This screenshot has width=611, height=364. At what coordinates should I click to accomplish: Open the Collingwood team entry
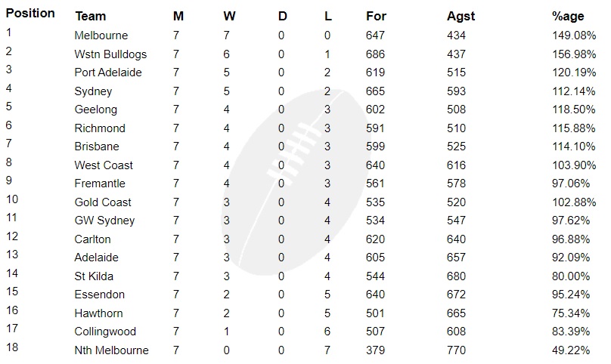[105, 332]
